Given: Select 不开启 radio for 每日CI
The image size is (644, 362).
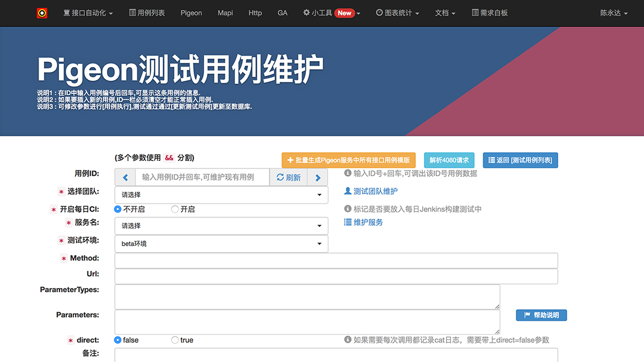Looking at the screenshot, I should tap(118, 209).
